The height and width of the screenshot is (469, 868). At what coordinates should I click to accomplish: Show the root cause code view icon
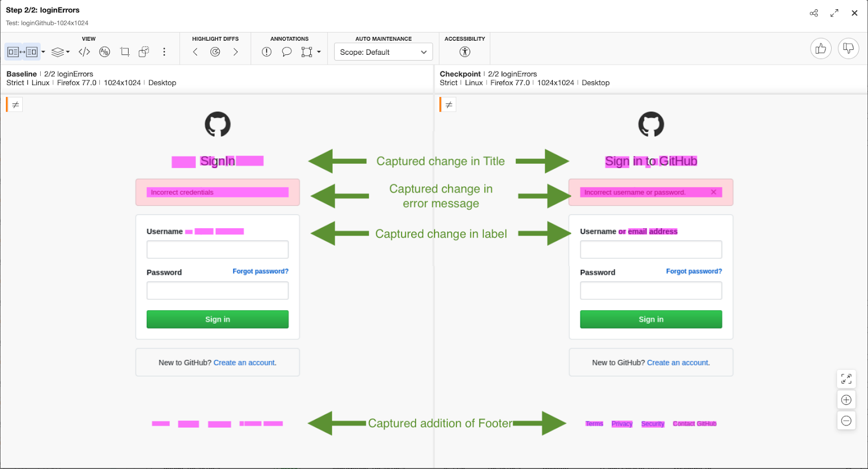(x=84, y=52)
